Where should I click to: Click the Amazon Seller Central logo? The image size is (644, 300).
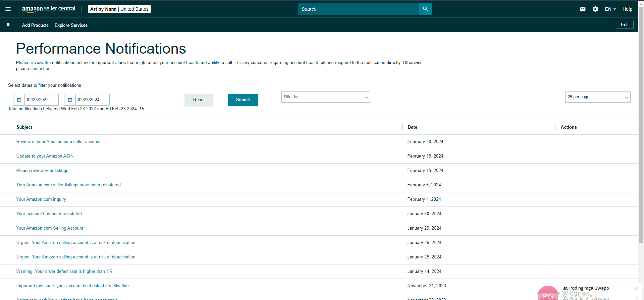point(49,9)
